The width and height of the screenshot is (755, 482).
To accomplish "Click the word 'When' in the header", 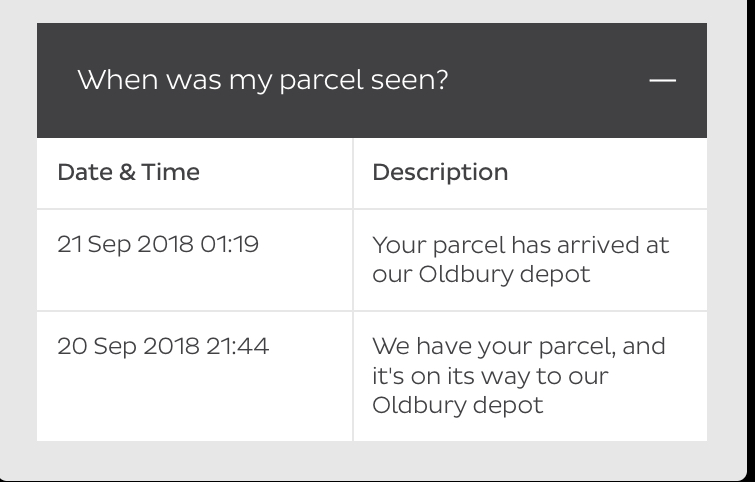I will click(x=117, y=80).
